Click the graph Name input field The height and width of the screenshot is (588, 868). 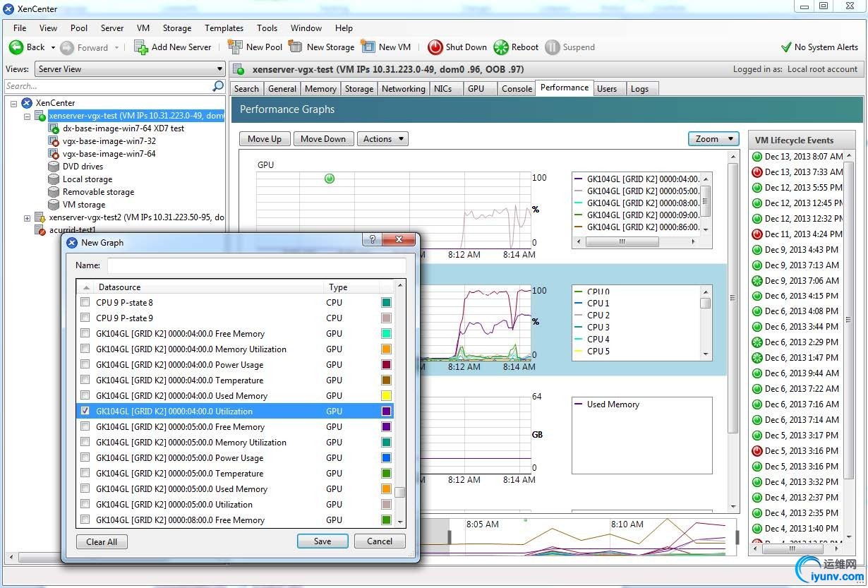pyautogui.click(x=256, y=265)
